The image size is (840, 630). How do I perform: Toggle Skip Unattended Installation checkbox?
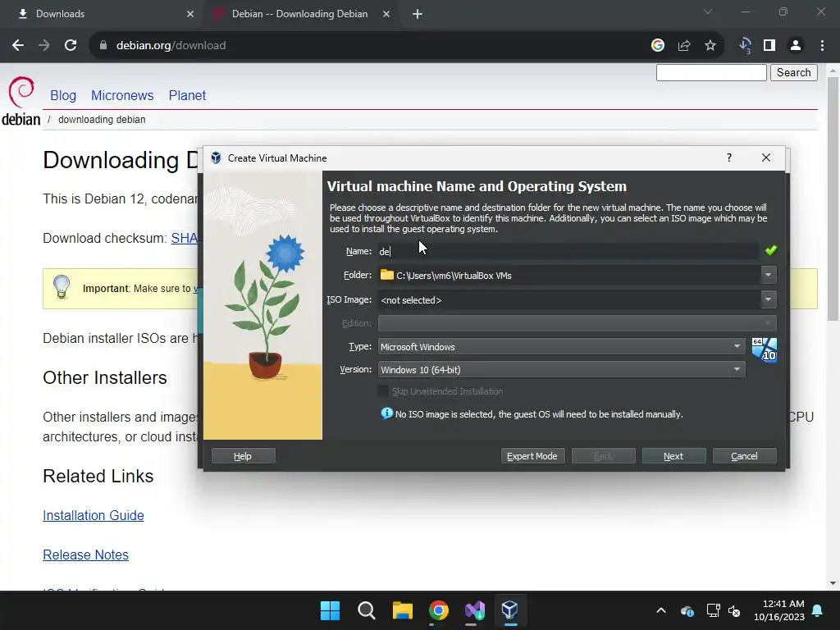click(383, 391)
